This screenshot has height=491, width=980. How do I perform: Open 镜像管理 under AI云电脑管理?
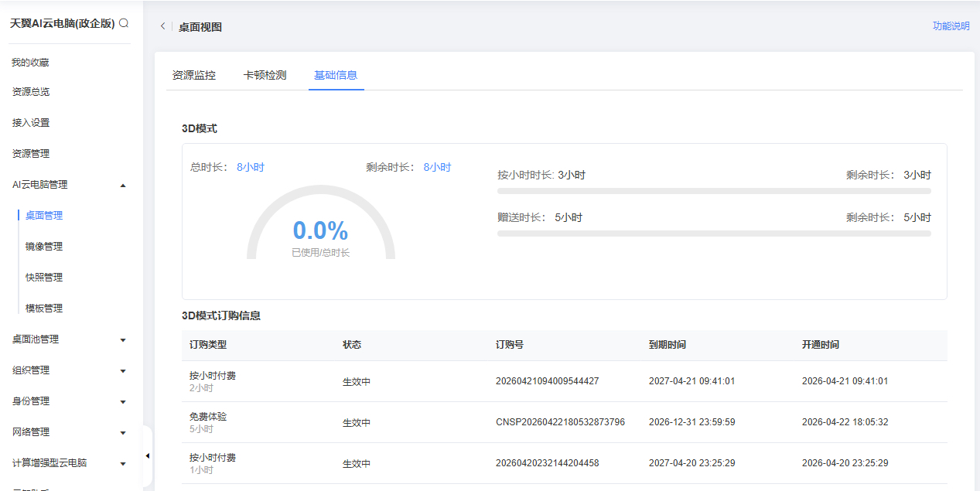(44, 247)
